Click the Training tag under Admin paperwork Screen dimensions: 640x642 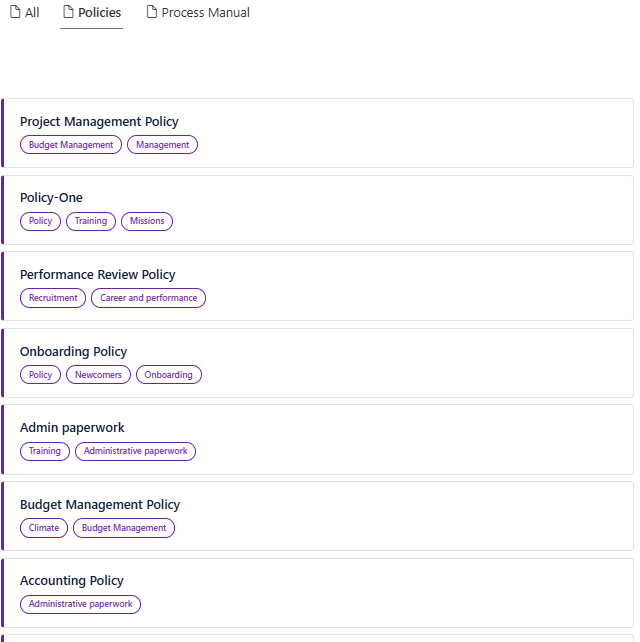[x=45, y=451]
